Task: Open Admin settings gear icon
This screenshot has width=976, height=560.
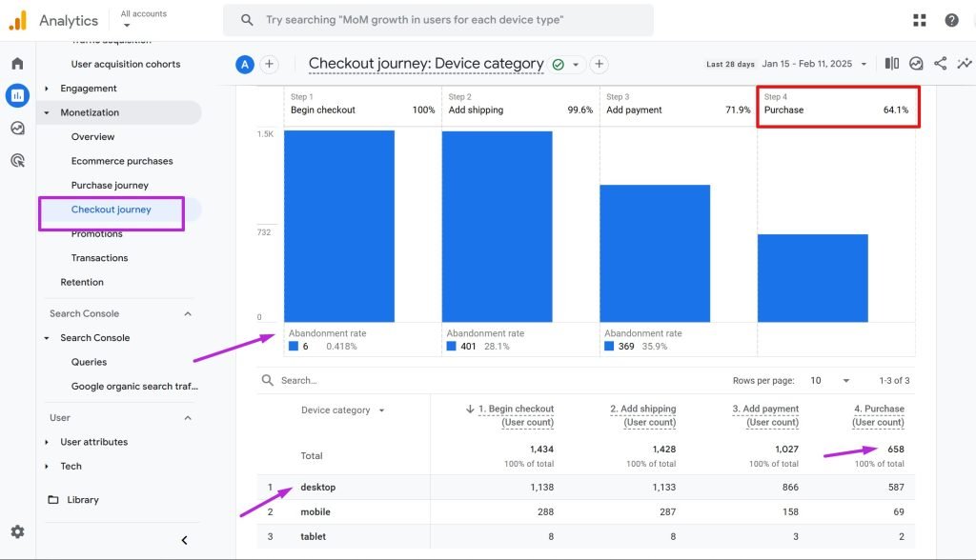Action: click(17, 531)
